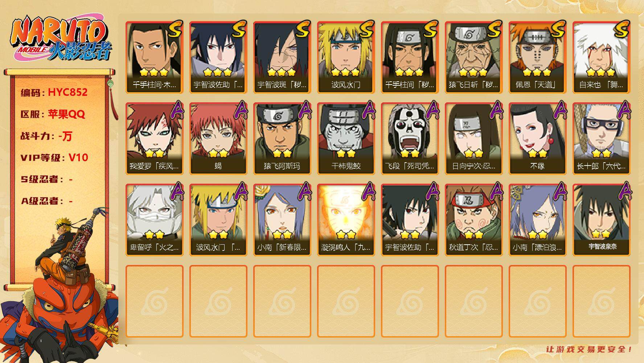Open the 蝎 A-rank ninja card
This screenshot has height=363, width=644.
pos(218,139)
